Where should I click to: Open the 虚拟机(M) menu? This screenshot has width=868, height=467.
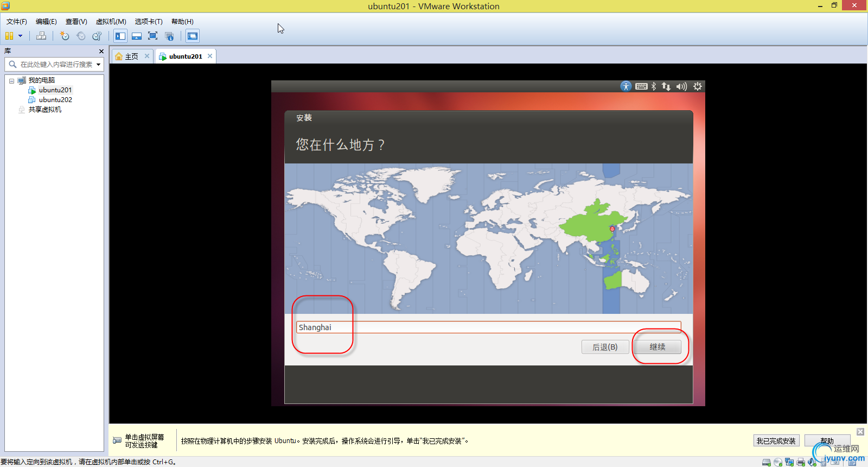click(111, 22)
